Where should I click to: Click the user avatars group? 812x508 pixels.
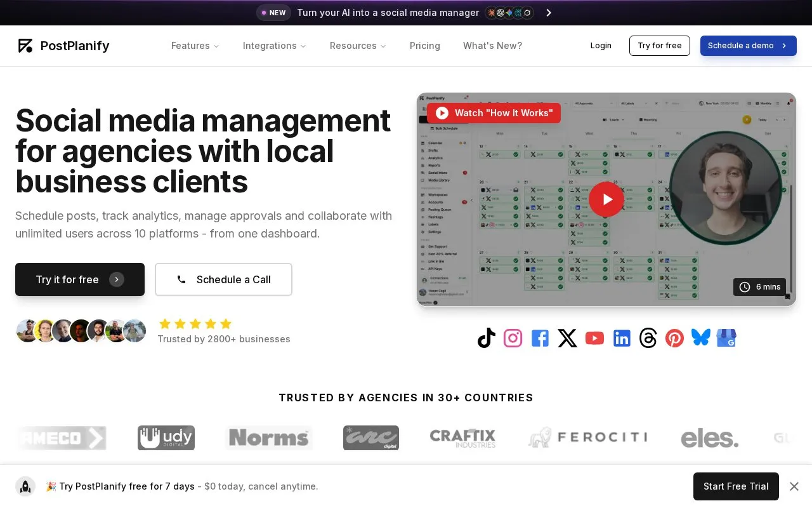tap(81, 331)
